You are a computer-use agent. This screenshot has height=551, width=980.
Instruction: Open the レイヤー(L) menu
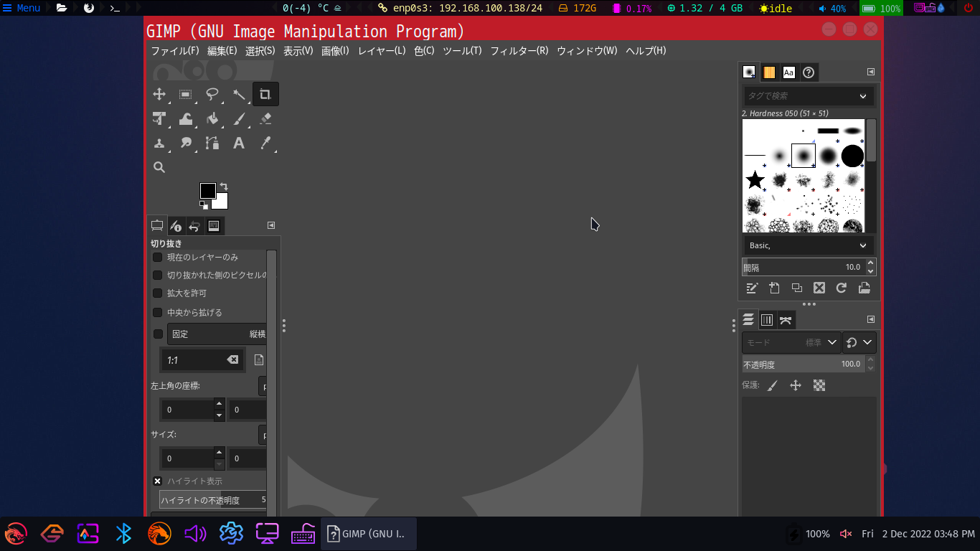click(382, 51)
